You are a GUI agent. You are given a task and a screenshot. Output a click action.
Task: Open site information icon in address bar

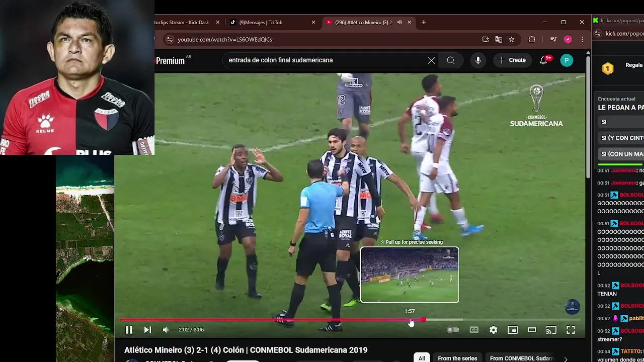click(x=170, y=39)
